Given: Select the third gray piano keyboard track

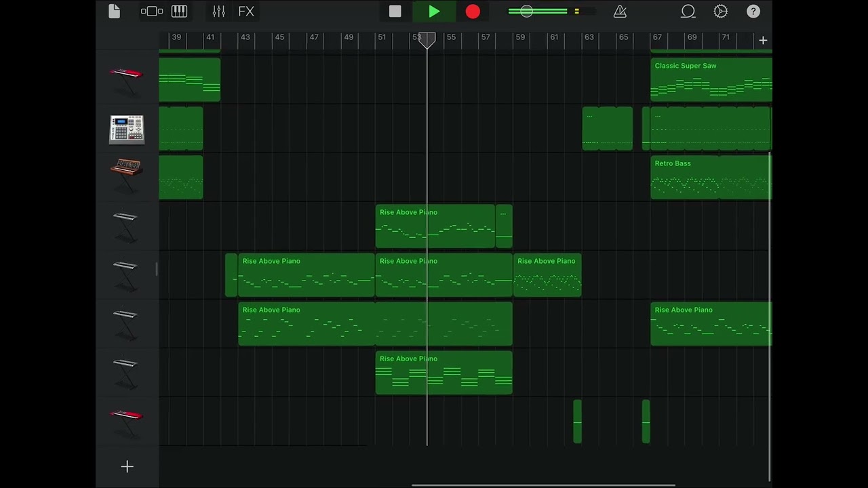Looking at the screenshot, I should [x=125, y=324].
